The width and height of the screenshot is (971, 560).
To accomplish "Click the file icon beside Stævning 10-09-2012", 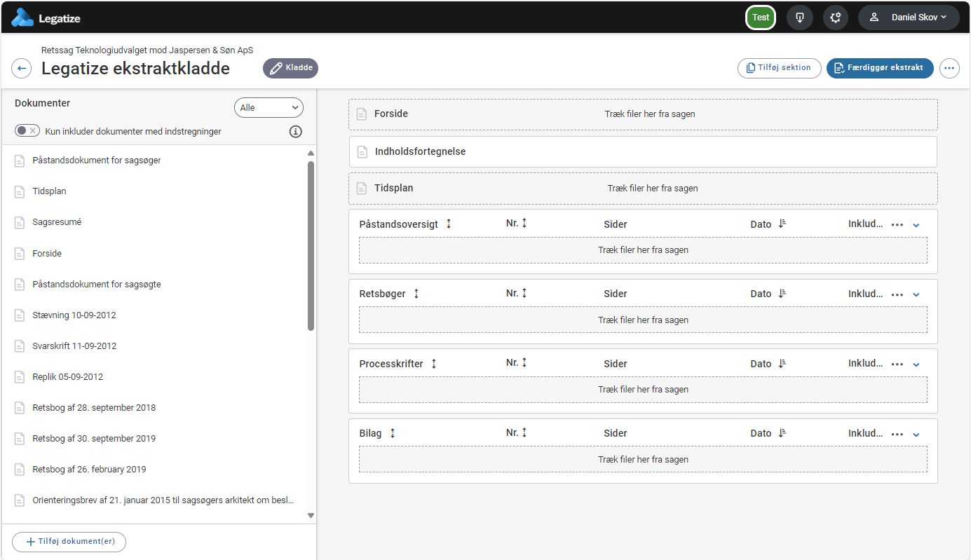I will 20,315.
